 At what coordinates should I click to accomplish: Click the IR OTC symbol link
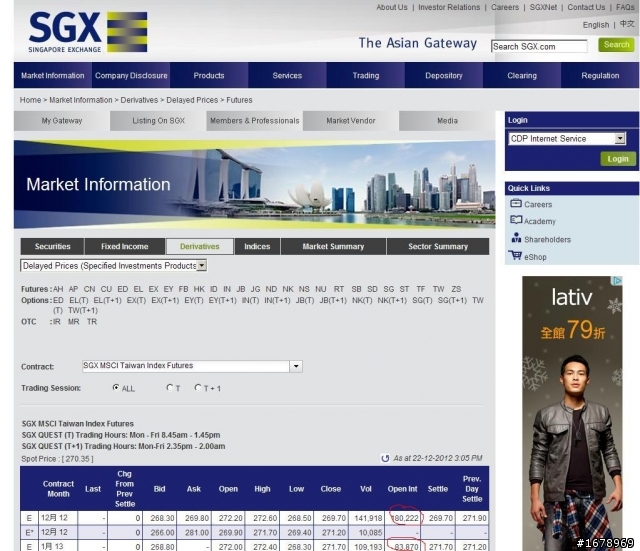[57, 322]
